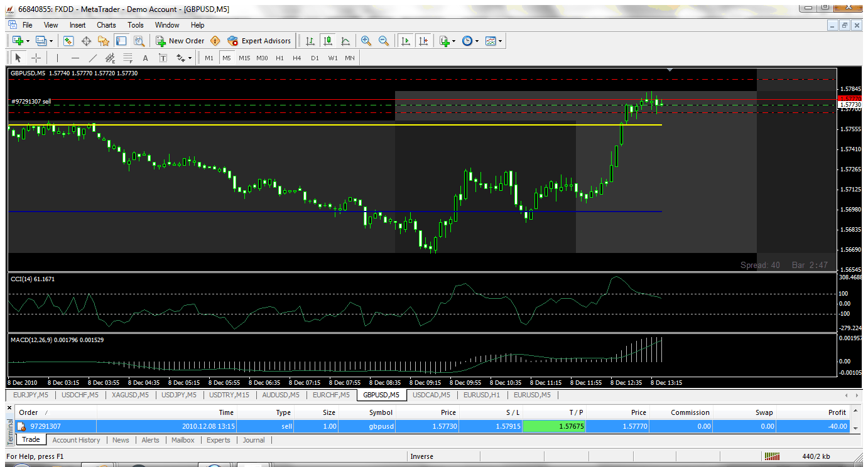
Task: Switch to the EURJPY,M5 chart tab
Action: click(31, 395)
